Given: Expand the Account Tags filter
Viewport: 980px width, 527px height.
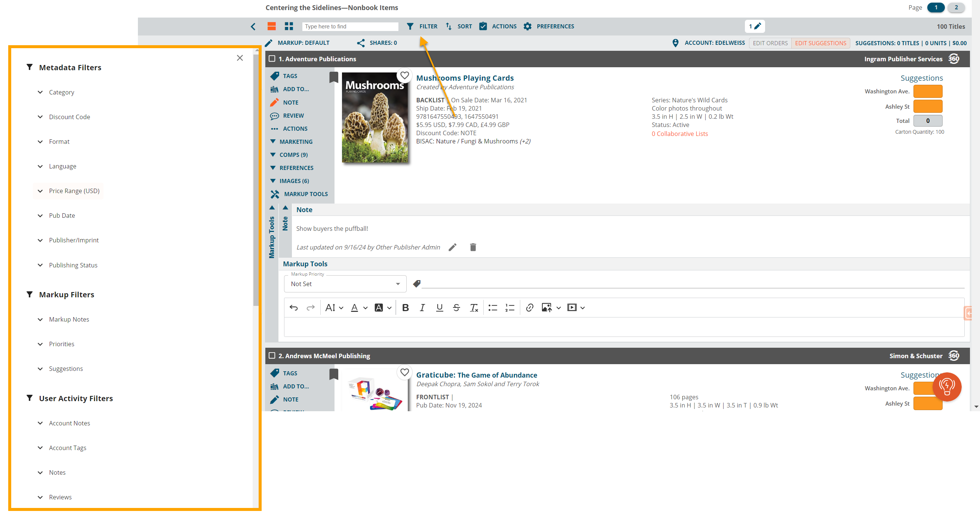Looking at the screenshot, I should 63,448.
